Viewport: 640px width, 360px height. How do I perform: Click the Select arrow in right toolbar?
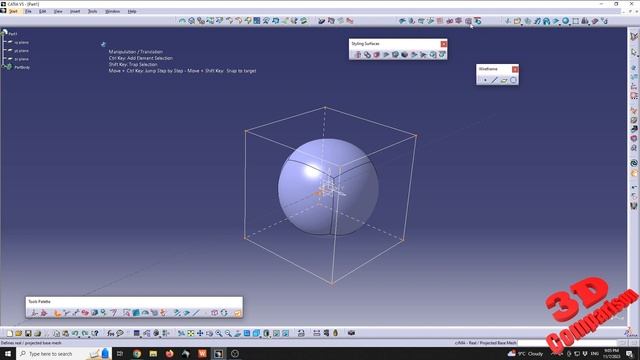[634, 52]
